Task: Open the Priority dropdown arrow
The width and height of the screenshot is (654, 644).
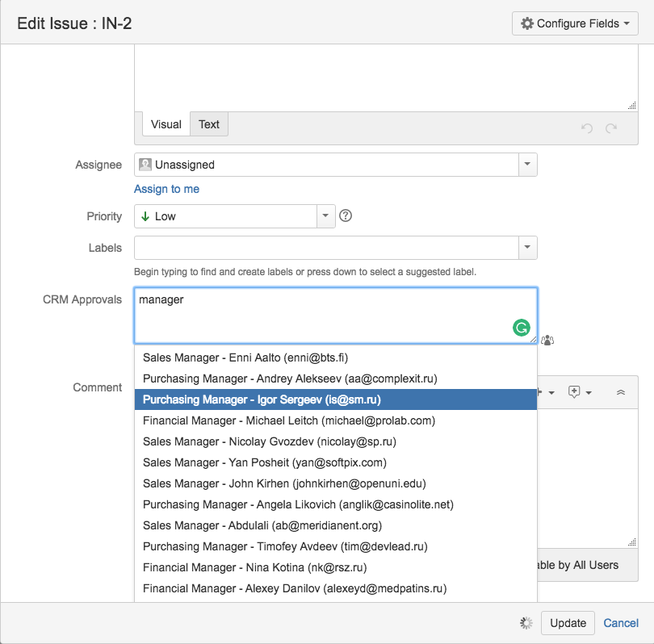Action: (x=325, y=215)
